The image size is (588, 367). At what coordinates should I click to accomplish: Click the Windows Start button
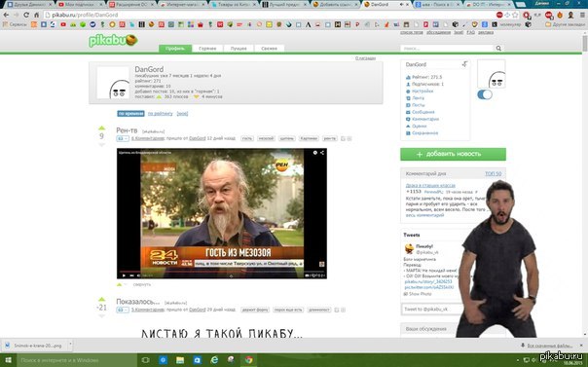[x=8, y=360]
